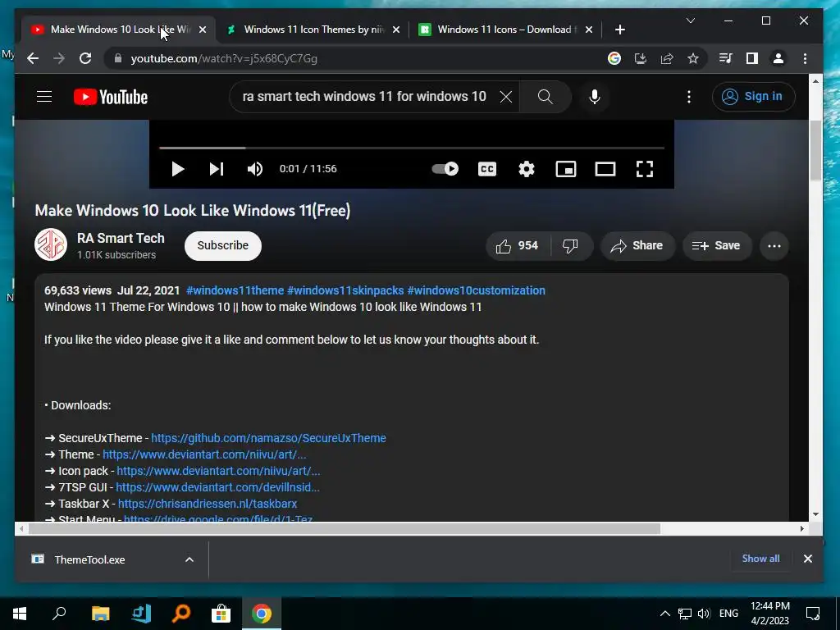Image resolution: width=840 pixels, height=630 pixels.
Task: Open the Chrome three-dot menu
Action: point(806,58)
